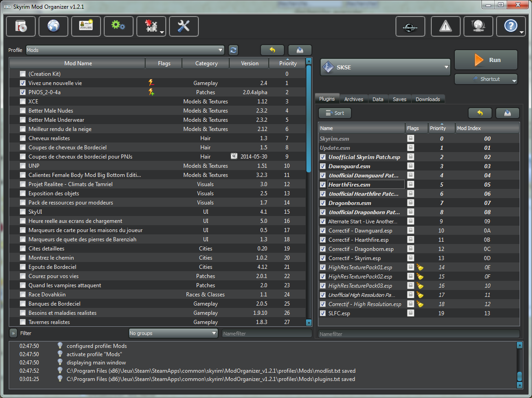Click the Install Mod from archive icon

pyautogui.click(x=21, y=26)
